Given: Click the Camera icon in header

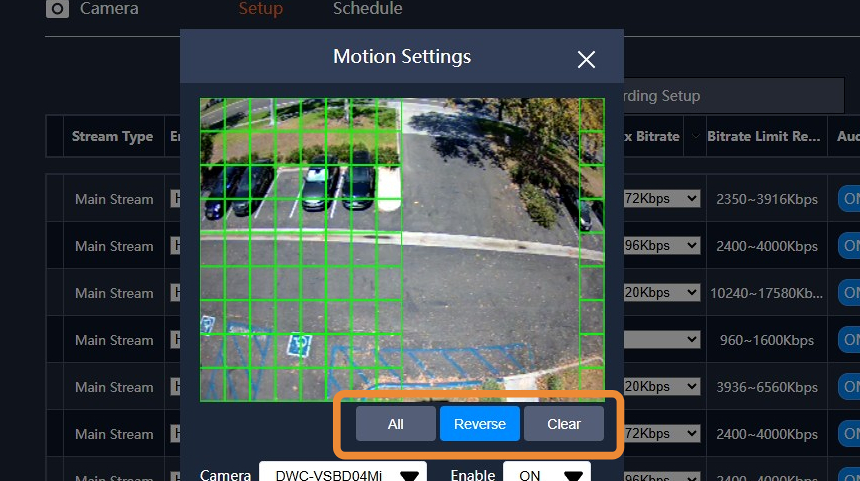Looking at the screenshot, I should tap(58, 8).
